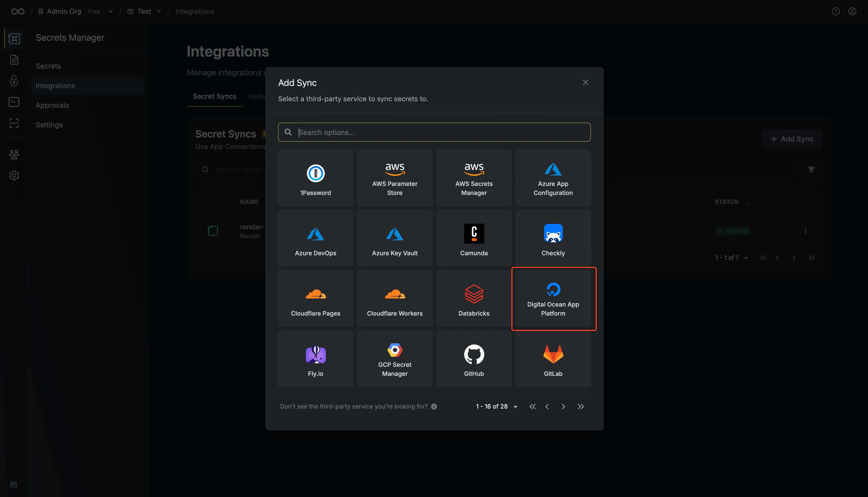Open the certificate document sidebar icon
This screenshot has height=497, width=868.
14,60
